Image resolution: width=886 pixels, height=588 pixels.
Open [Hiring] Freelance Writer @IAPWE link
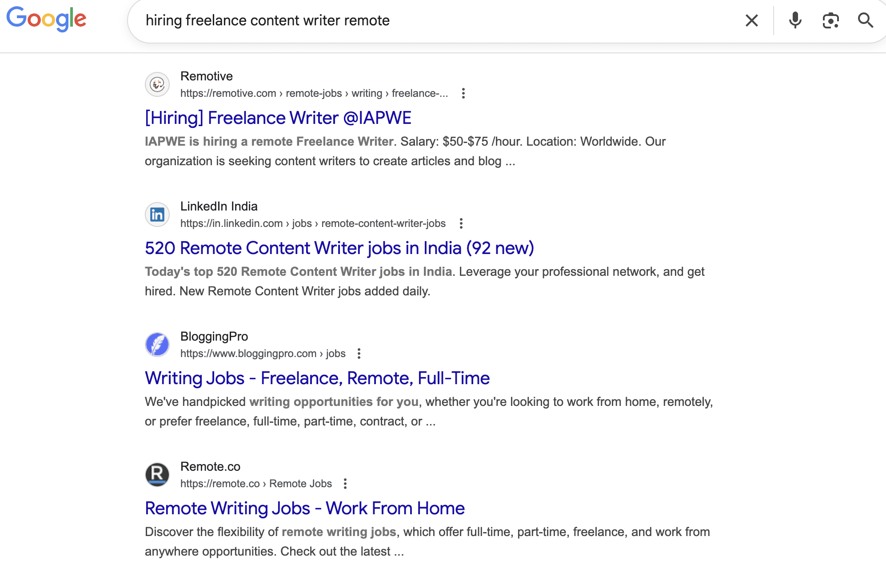pyautogui.click(x=278, y=118)
